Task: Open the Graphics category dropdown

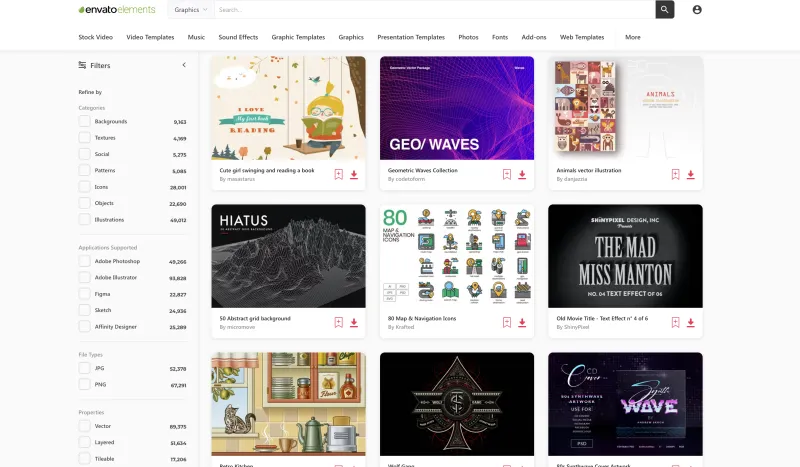Action: coord(191,10)
